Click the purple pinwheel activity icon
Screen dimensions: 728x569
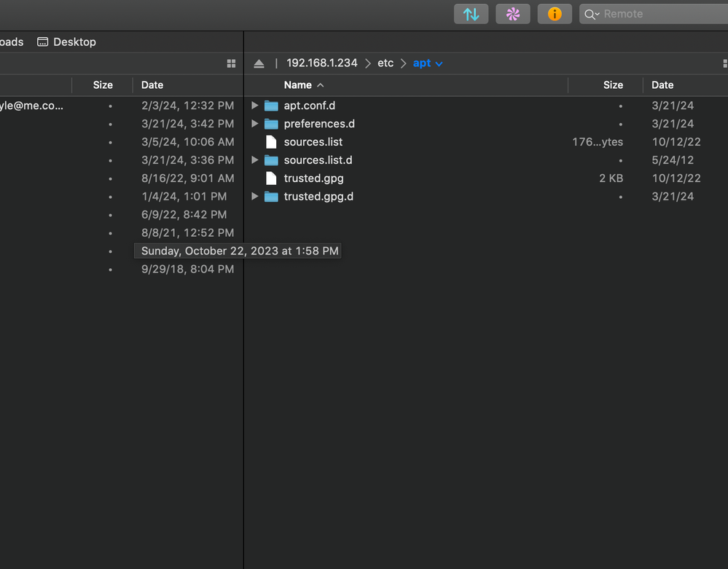coord(513,14)
